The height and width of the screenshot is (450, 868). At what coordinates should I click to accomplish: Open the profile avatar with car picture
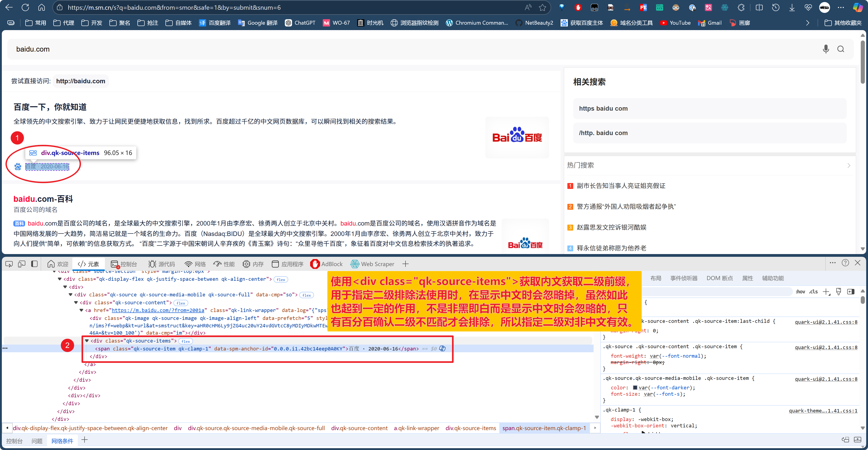pos(824,7)
